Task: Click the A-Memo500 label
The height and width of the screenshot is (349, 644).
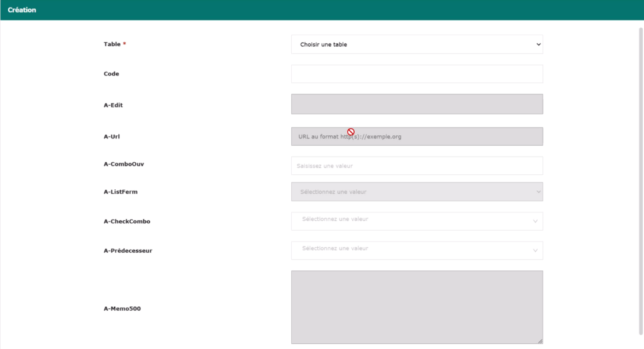Action: (x=122, y=309)
